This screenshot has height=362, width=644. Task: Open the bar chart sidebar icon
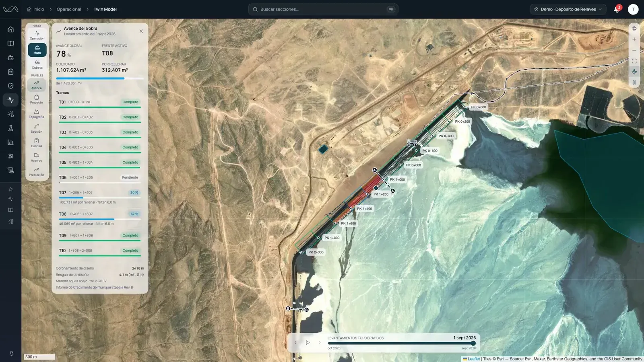coord(11,142)
